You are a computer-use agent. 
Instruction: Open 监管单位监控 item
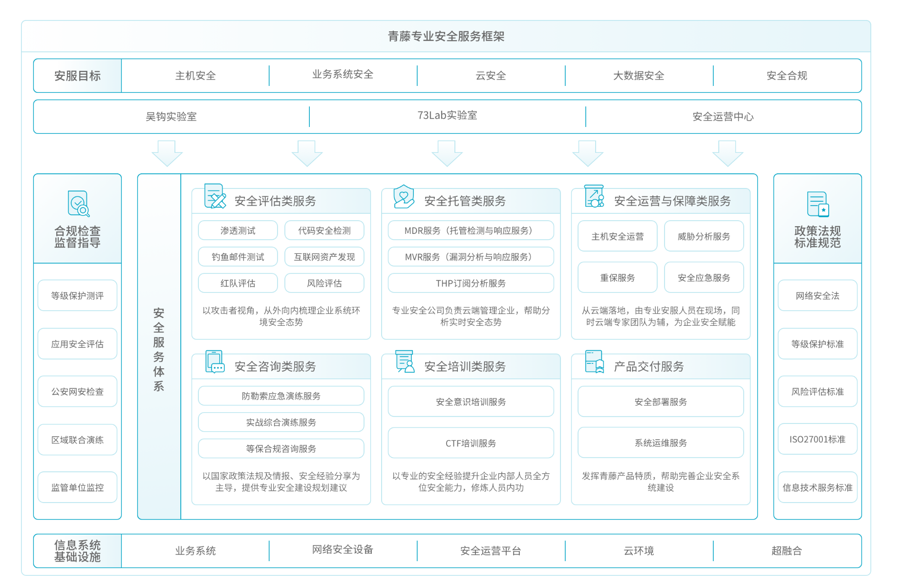coord(78,487)
